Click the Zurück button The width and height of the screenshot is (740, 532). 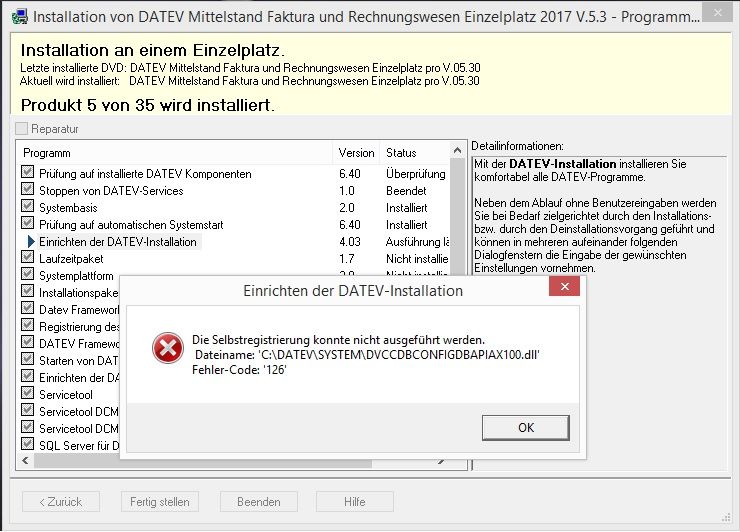[x=61, y=502]
